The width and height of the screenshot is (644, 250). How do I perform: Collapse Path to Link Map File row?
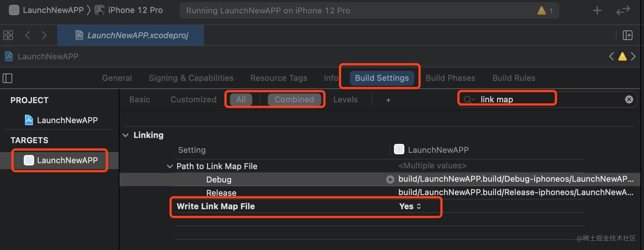[x=170, y=166]
